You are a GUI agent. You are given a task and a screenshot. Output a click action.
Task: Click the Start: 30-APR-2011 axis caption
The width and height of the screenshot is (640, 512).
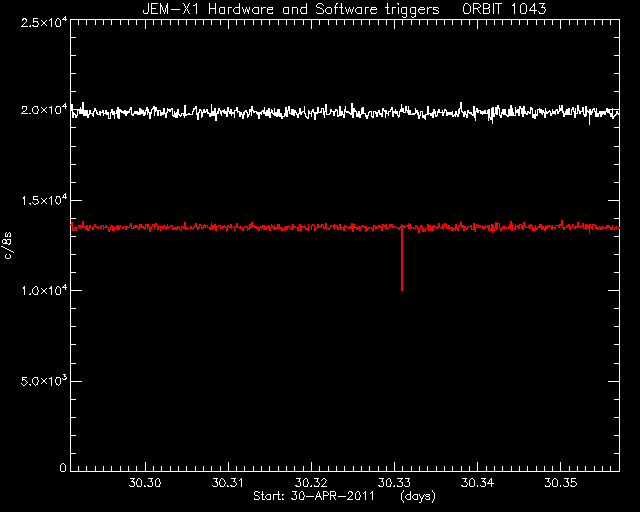click(x=313, y=496)
